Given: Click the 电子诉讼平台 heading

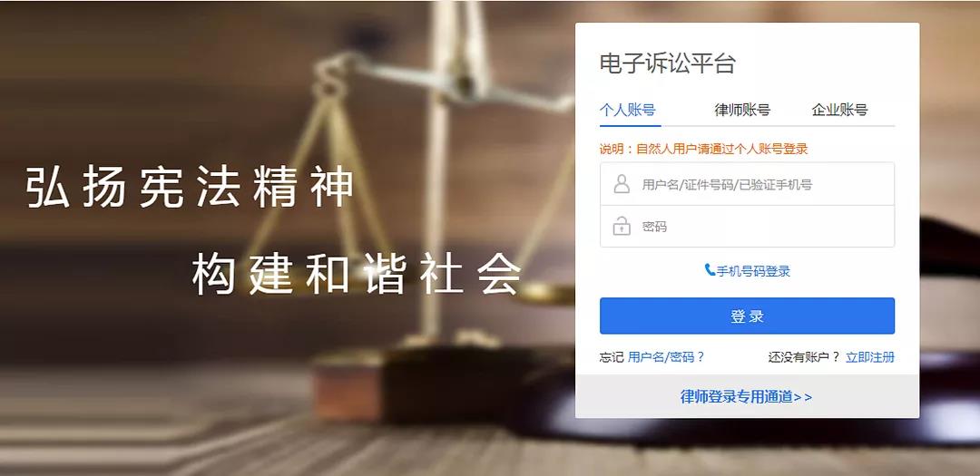Looking at the screenshot, I should 668,63.
